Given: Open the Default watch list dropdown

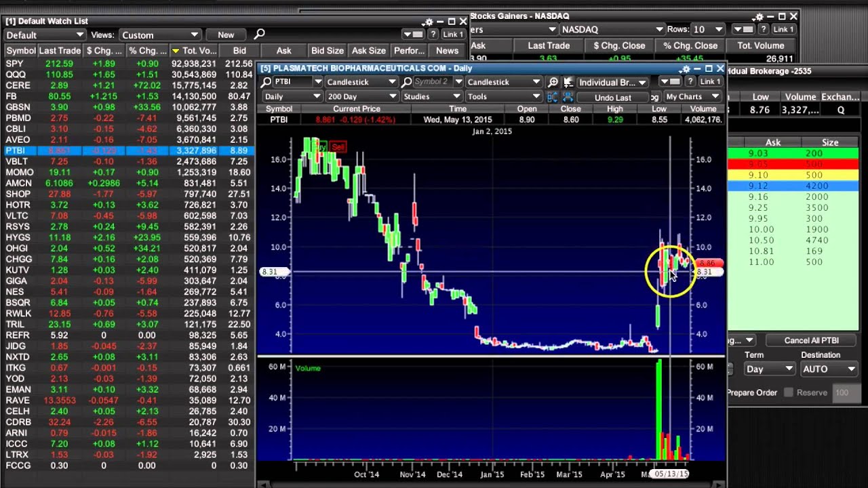Looking at the screenshot, I should (x=45, y=35).
